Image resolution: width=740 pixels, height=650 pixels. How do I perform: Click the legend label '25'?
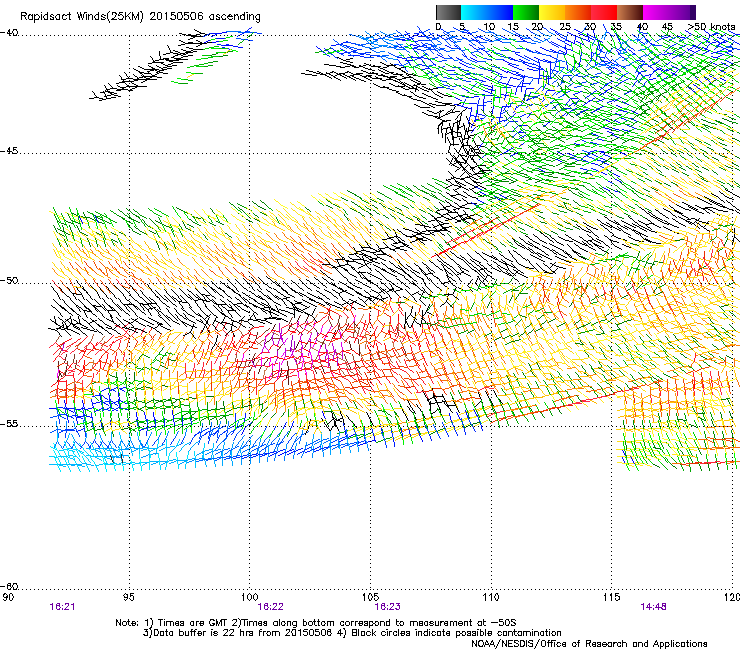565,26
